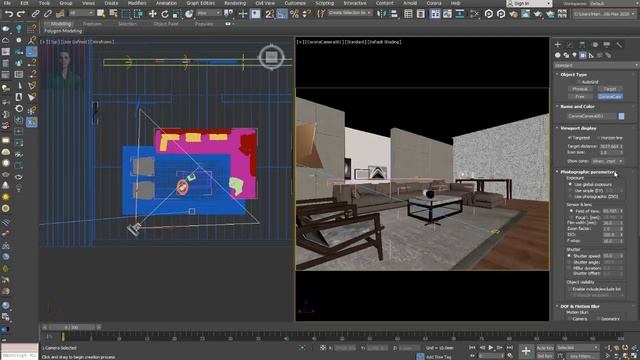Toggle the Angle Snap icon

click(x=282, y=14)
